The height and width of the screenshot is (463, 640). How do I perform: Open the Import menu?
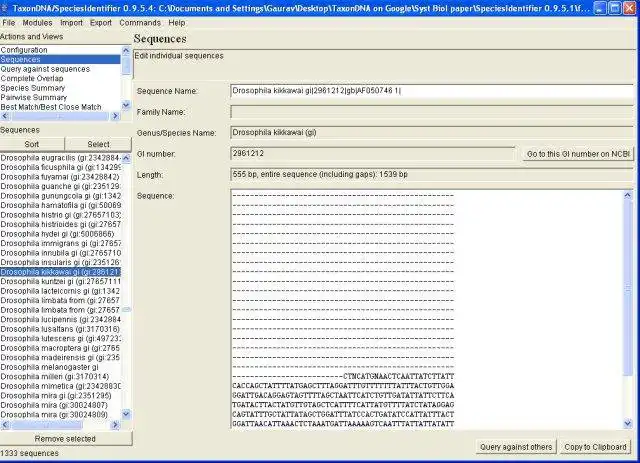(x=71, y=23)
